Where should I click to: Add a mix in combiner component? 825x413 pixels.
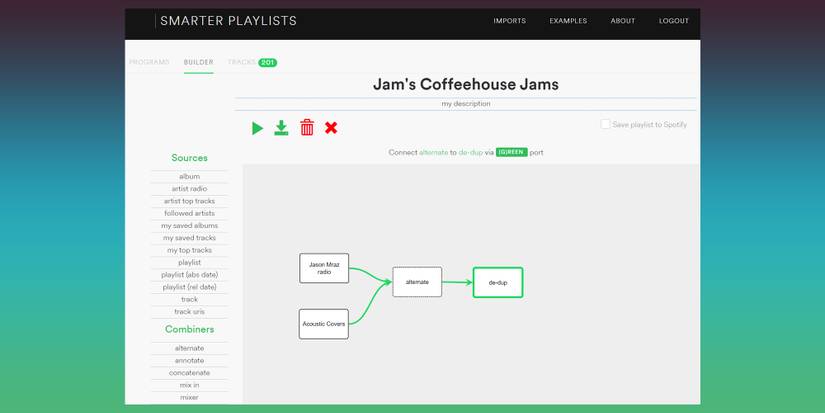point(189,385)
